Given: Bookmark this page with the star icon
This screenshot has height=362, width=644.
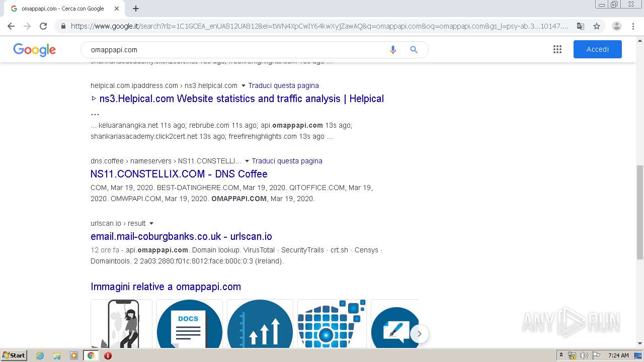Looking at the screenshot, I should pos(597,26).
